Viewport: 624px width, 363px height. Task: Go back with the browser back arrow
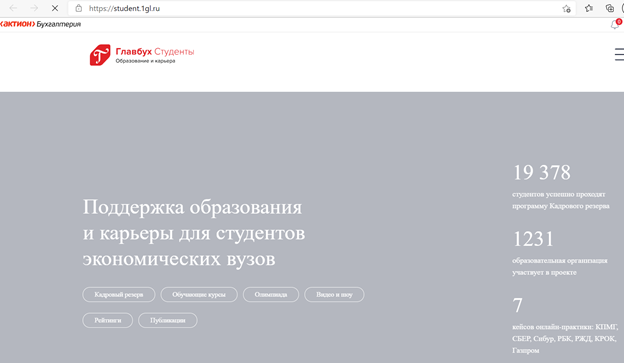point(13,8)
